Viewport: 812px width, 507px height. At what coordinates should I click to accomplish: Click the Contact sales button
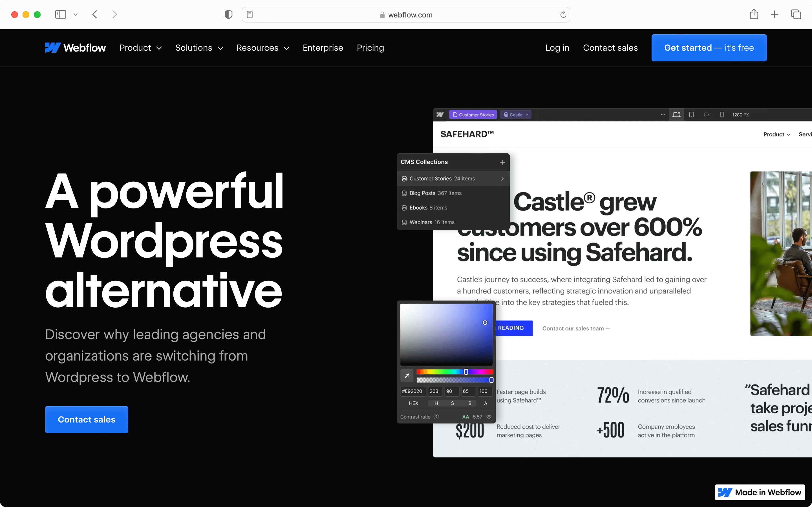coord(87,419)
